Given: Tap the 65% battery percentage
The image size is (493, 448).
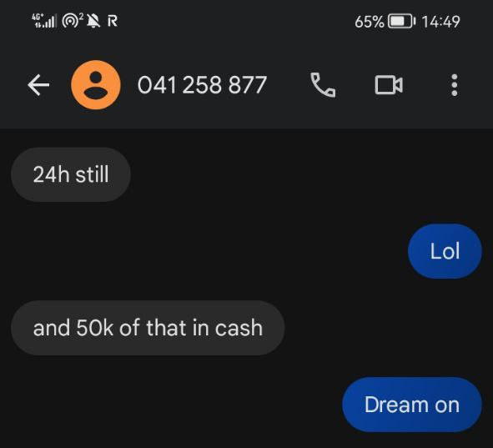Looking at the screenshot, I should [370, 22].
